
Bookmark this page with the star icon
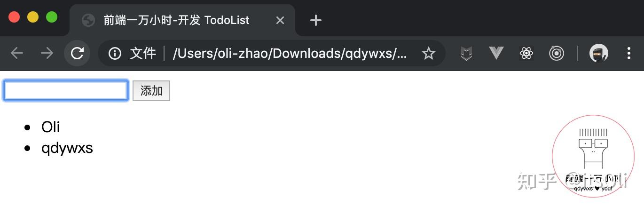coord(428,53)
